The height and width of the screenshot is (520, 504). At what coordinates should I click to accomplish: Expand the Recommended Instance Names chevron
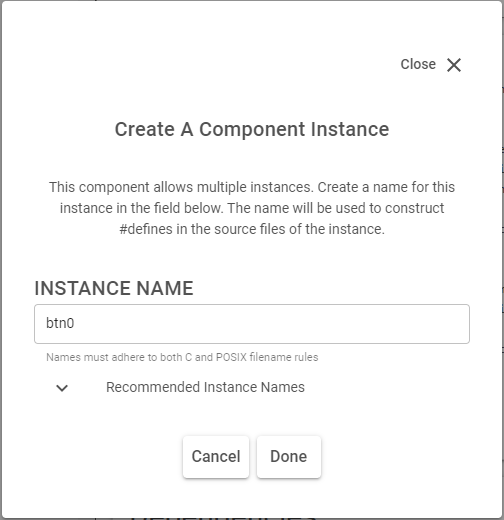click(x=62, y=388)
